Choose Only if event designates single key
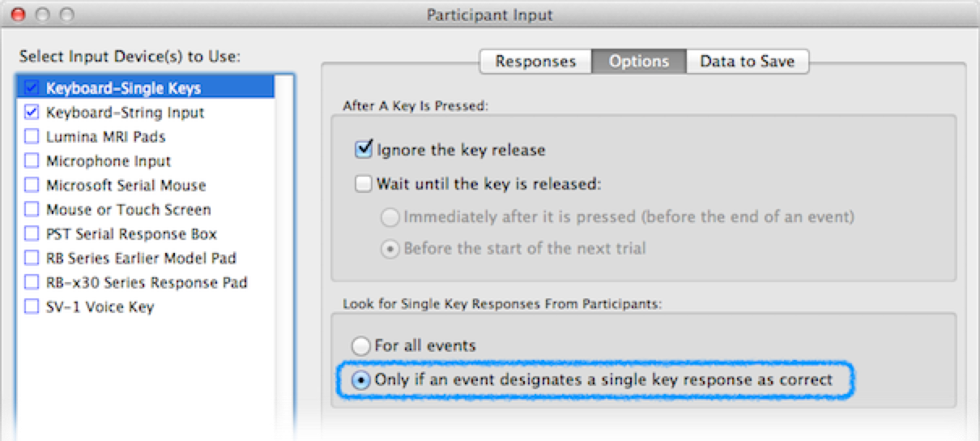 pos(361,380)
